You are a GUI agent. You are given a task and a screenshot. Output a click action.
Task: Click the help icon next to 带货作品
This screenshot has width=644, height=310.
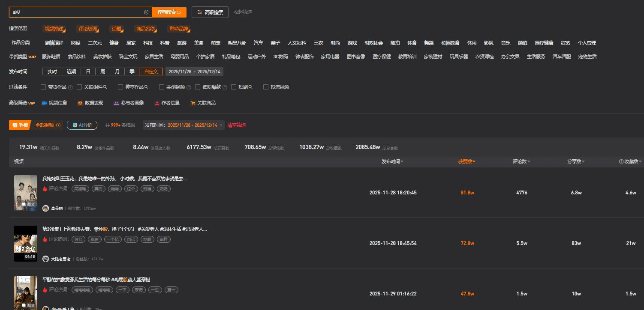pos(70,87)
